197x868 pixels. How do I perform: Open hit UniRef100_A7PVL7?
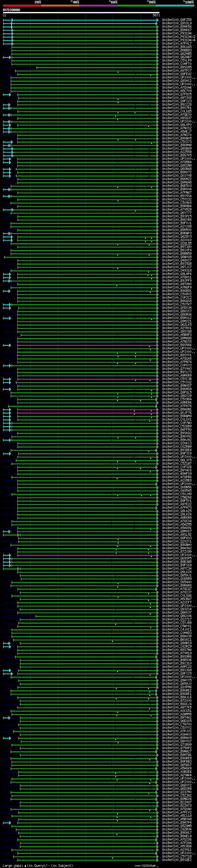[177, 43]
